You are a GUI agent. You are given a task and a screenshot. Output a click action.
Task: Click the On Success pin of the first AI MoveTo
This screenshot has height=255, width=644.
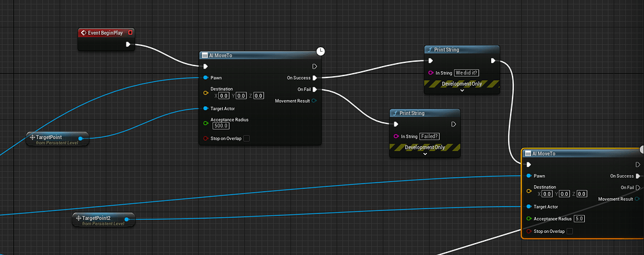click(x=314, y=78)
